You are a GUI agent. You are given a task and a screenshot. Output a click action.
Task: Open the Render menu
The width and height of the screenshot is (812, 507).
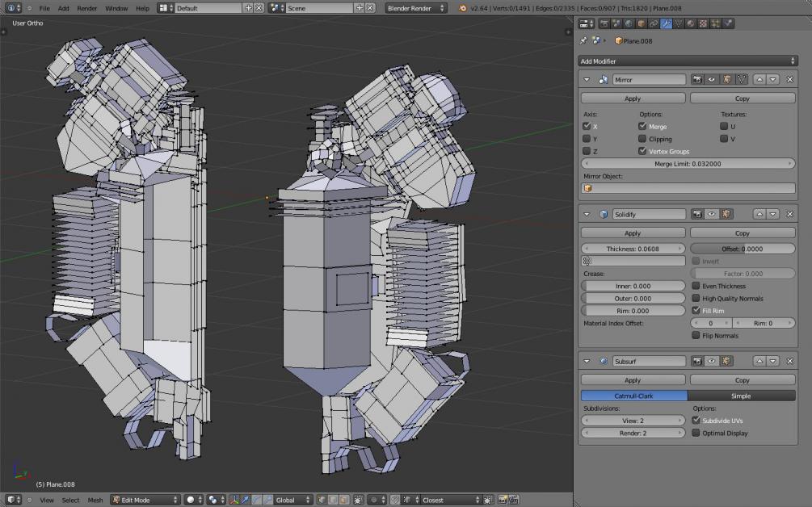point(86,7)
